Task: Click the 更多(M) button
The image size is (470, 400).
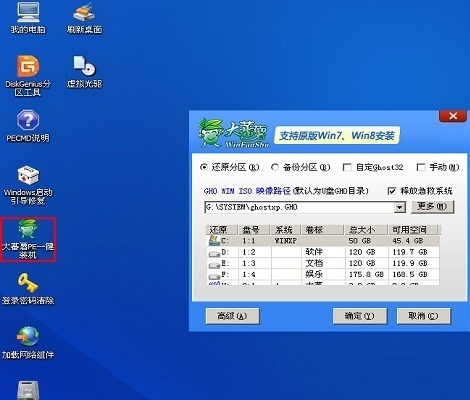Action: (432, 207)
